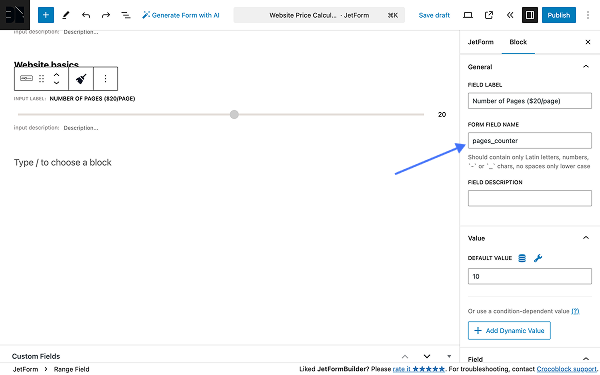Open block toolbar options three dots
Viewport: 600px width, 375px height.
tap(105, 78)
